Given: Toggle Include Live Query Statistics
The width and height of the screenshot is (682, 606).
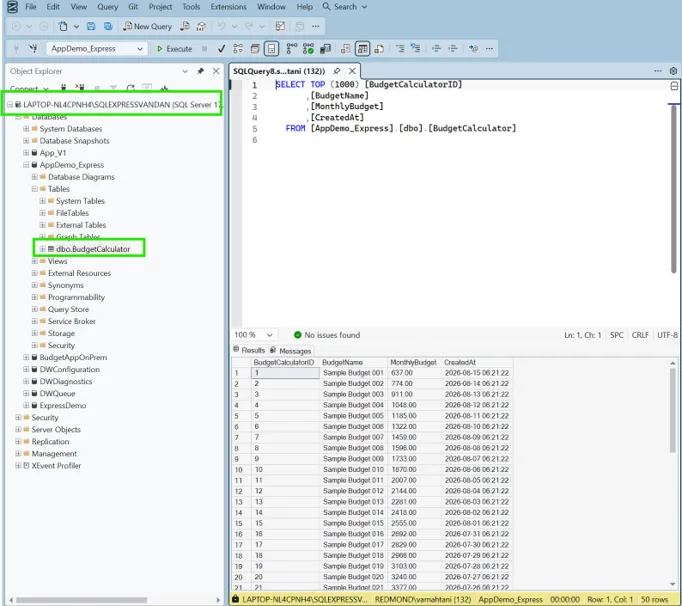Looking at the screenshot, I should 308,48.
